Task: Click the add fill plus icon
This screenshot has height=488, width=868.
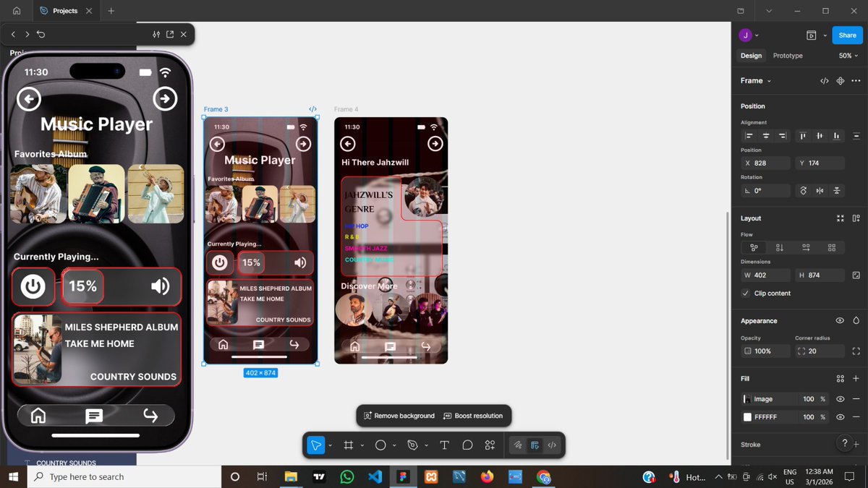Action: (x=856, y=379)
